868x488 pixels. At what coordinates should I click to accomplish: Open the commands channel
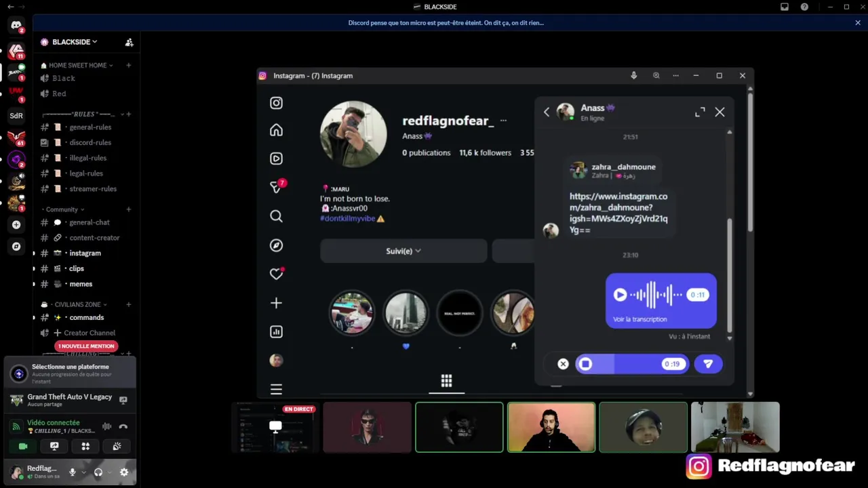click(86, 317)
